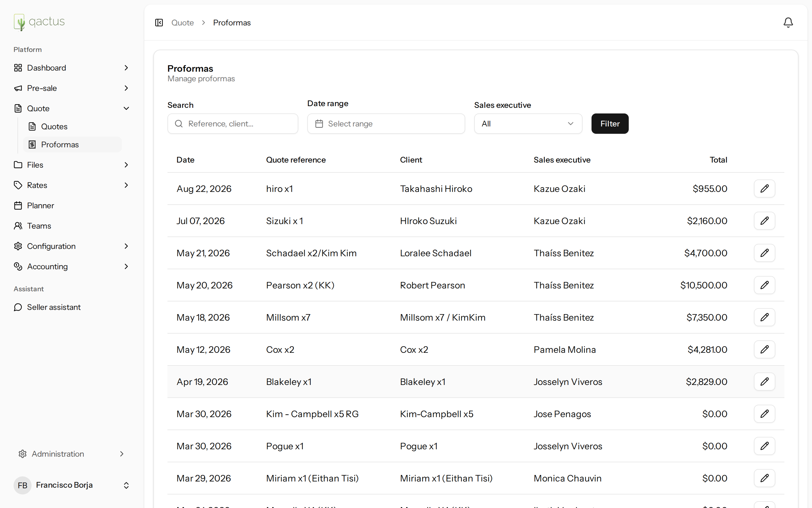The image size is (812, 508).
Task: Toggle the sidebar panel icon
Action: [159, 23]
